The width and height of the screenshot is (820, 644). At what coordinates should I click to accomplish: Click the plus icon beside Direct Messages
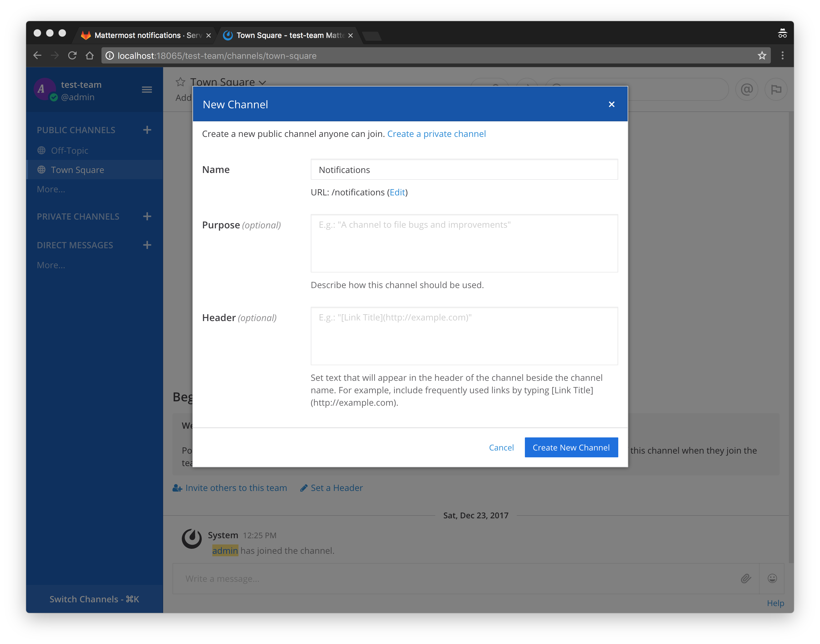click(x=147, y=245)
